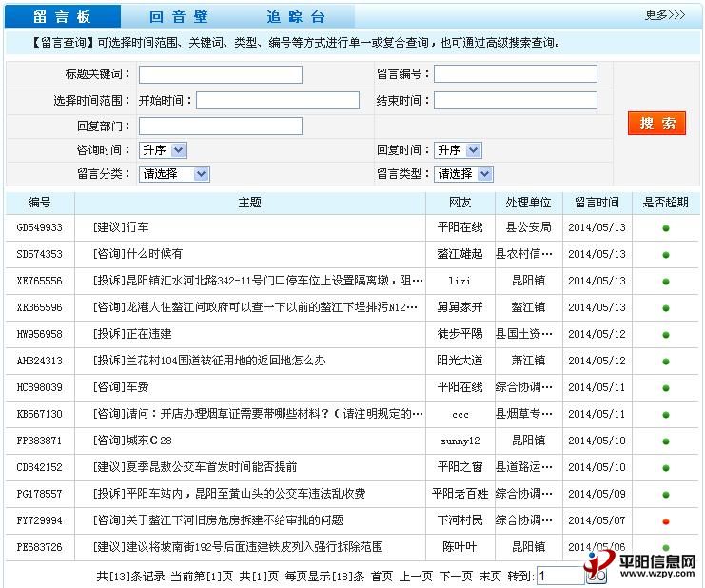The height and width of the screenshot is (588, 705).
Task: Click the green status dot for KB567130
Action: pyautogui.click(x=666, y=415)
